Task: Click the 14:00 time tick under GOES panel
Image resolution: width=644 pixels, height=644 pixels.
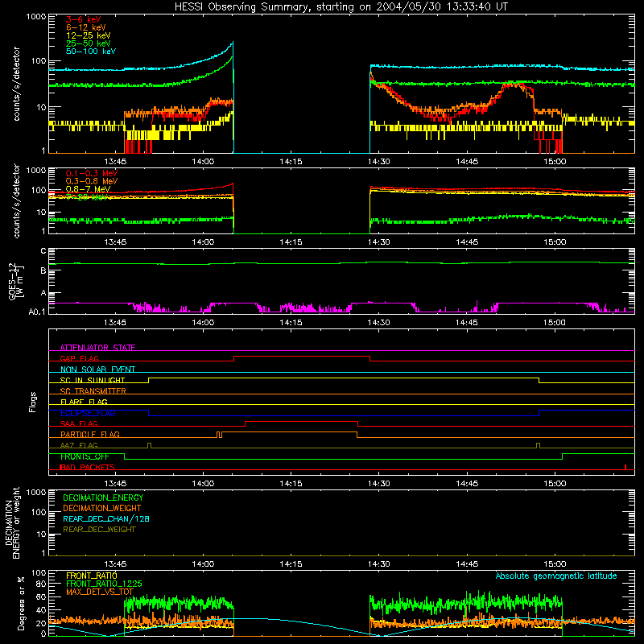Action: (203, 323)
